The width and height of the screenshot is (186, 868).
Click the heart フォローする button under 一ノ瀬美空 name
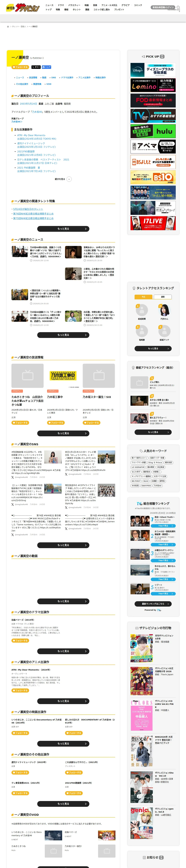(20, 67)
